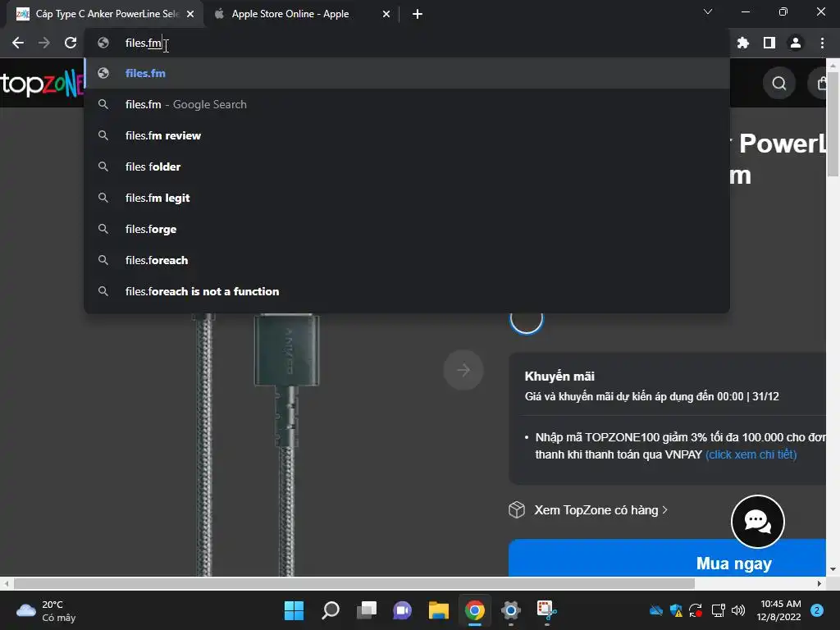Screen dimensions: 840x630
Task: Open the Windows Start menu
Action: (294, 610)
